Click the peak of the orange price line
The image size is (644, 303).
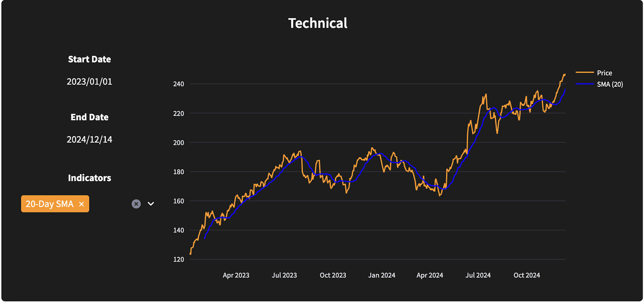pos(564,74)
